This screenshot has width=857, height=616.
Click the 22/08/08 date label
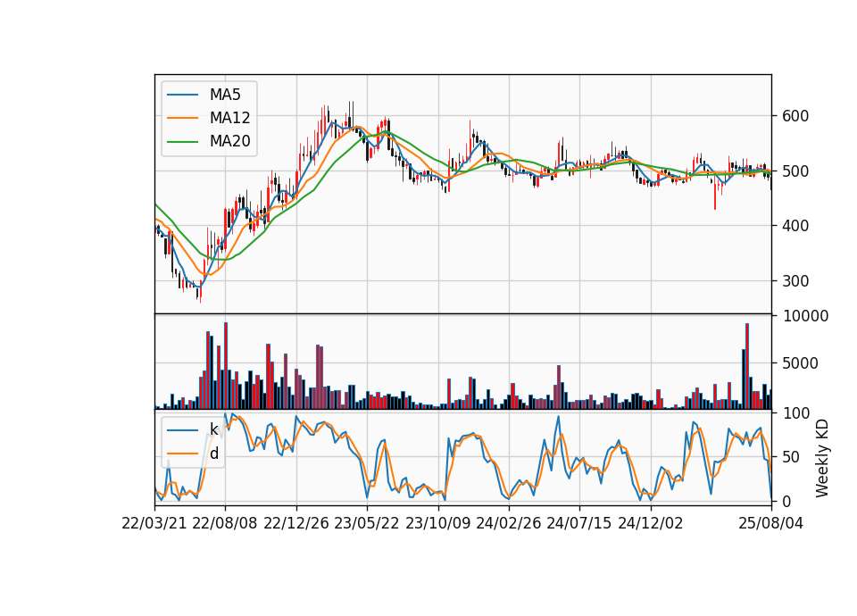225,523
